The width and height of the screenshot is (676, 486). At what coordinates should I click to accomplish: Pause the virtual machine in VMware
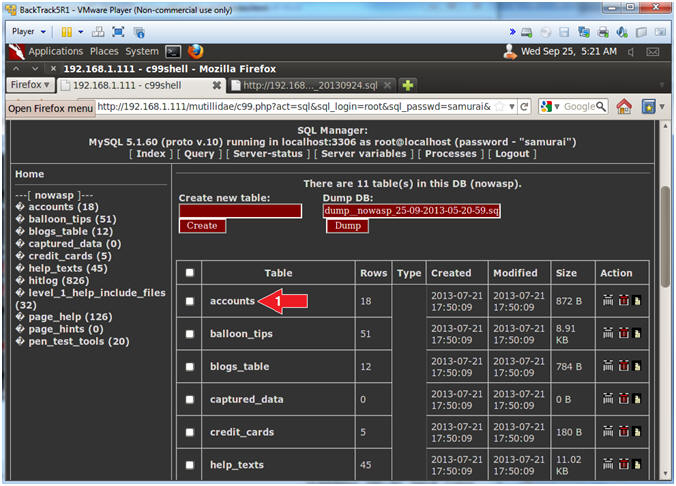click(x=67, y=32)
